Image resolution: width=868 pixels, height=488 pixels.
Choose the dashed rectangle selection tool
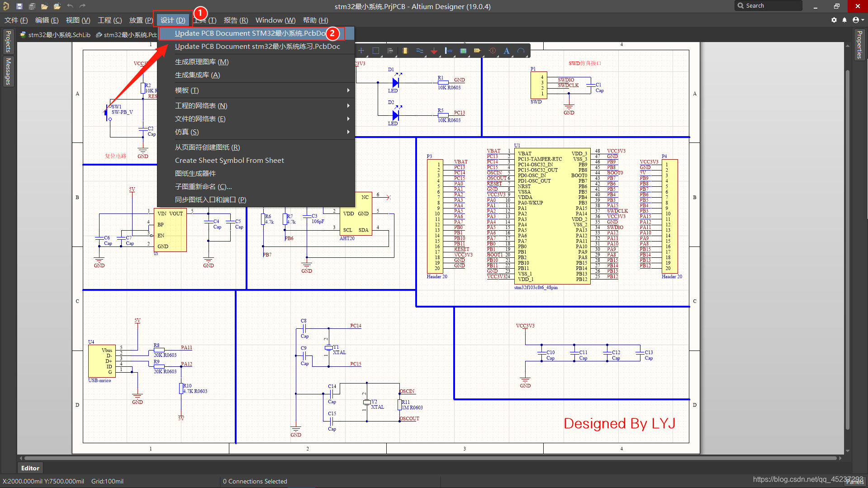[x=375, y=51]
